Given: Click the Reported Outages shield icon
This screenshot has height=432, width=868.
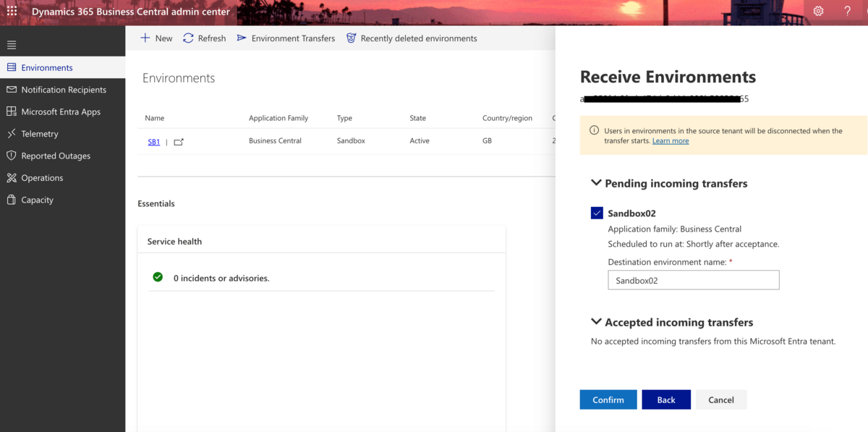Looking at the screenshot, I should (x=11, y=156).
